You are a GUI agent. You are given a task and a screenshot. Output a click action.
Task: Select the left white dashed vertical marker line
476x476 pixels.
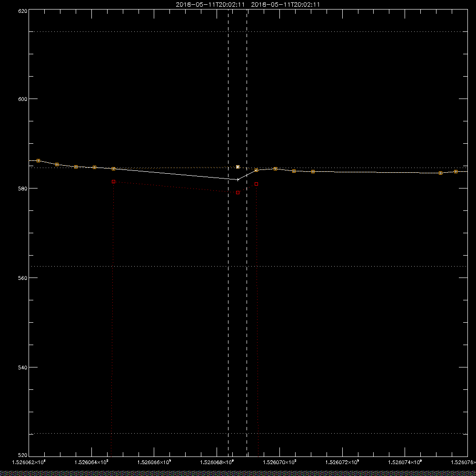click(228, 233)
